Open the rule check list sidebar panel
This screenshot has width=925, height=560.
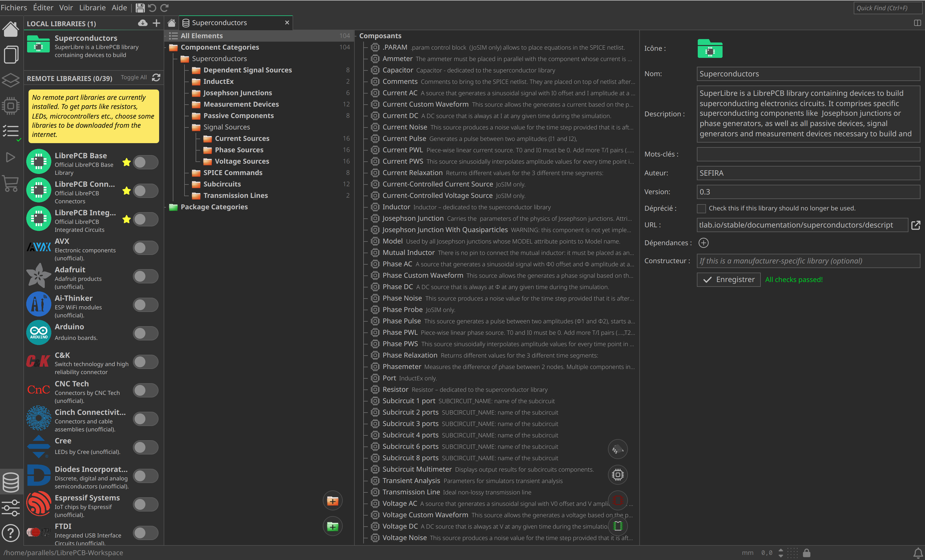pos(11,132)
